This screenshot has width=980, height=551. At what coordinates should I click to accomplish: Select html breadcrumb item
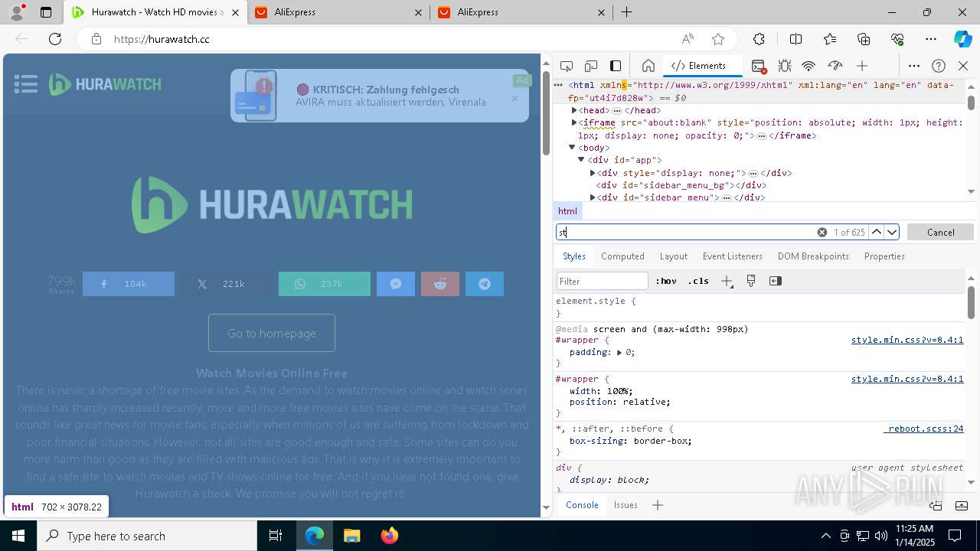tap(567, 211)
